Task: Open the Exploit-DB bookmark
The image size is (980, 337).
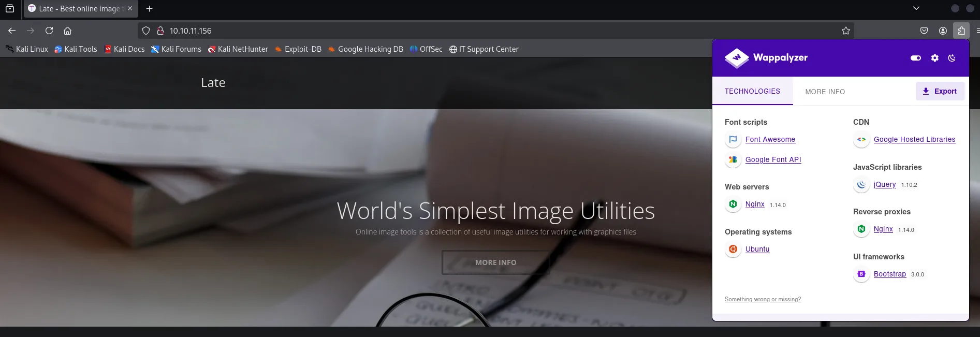Action: 298,49
